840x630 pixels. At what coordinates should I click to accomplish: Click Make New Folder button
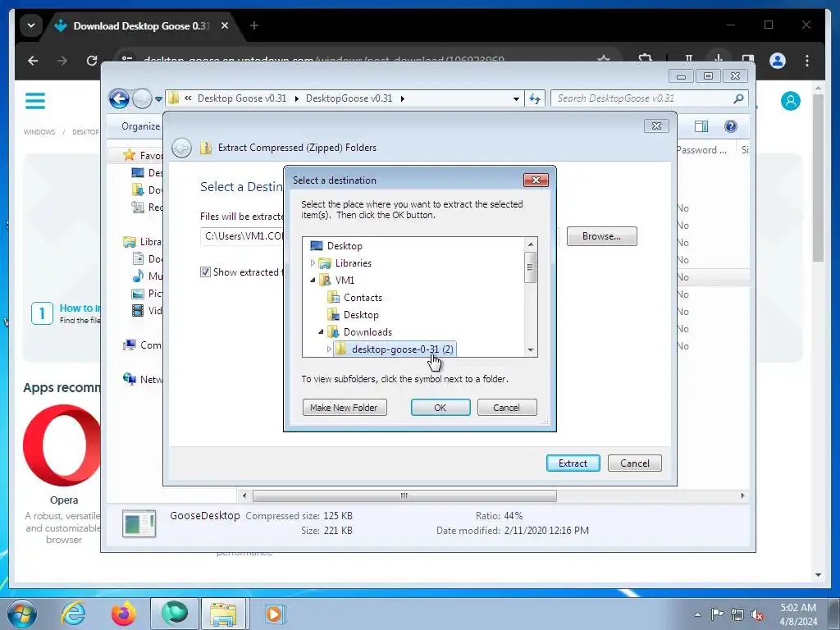tap(344, 408)
